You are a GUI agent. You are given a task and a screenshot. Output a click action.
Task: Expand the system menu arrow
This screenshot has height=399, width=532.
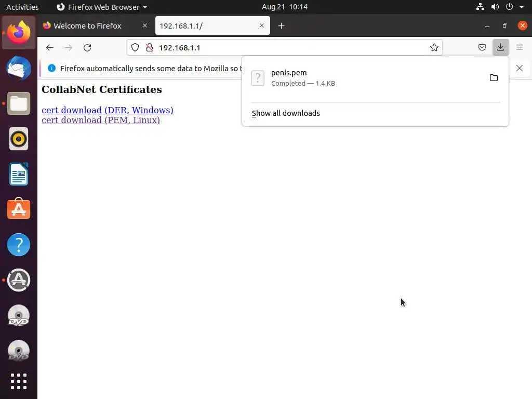[x=522, y=7]
